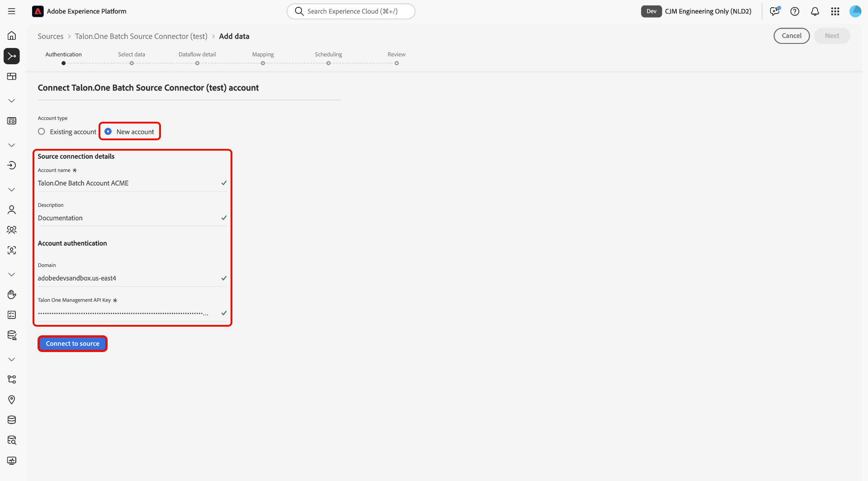Open the database-with-pencil sidebar icon
Screen dimensions: 868x481
click(12, 335)
